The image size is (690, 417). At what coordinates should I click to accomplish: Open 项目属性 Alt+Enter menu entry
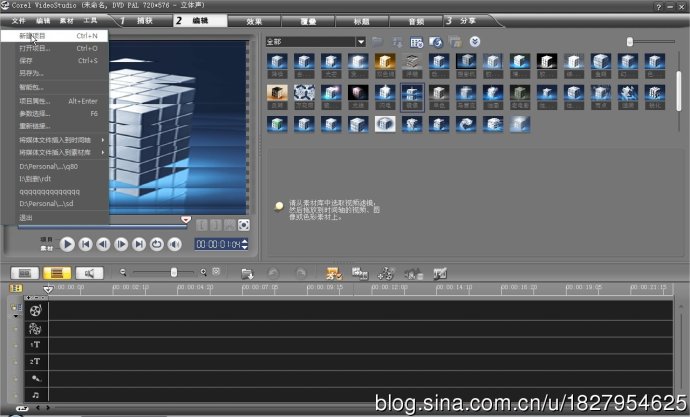pyautogui.click(x=55, y=101)
